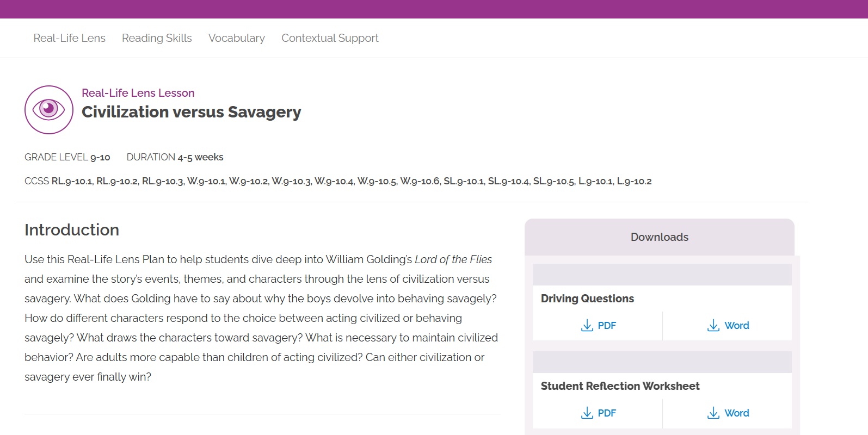
Task: Click the Student Reflection Worksheet Word download arrow
Action: [713, 413]
